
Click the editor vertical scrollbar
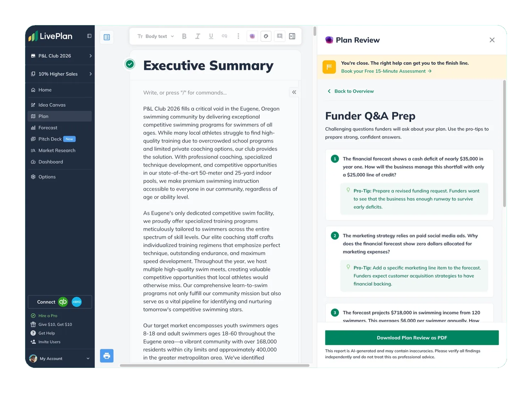(315, 31)
